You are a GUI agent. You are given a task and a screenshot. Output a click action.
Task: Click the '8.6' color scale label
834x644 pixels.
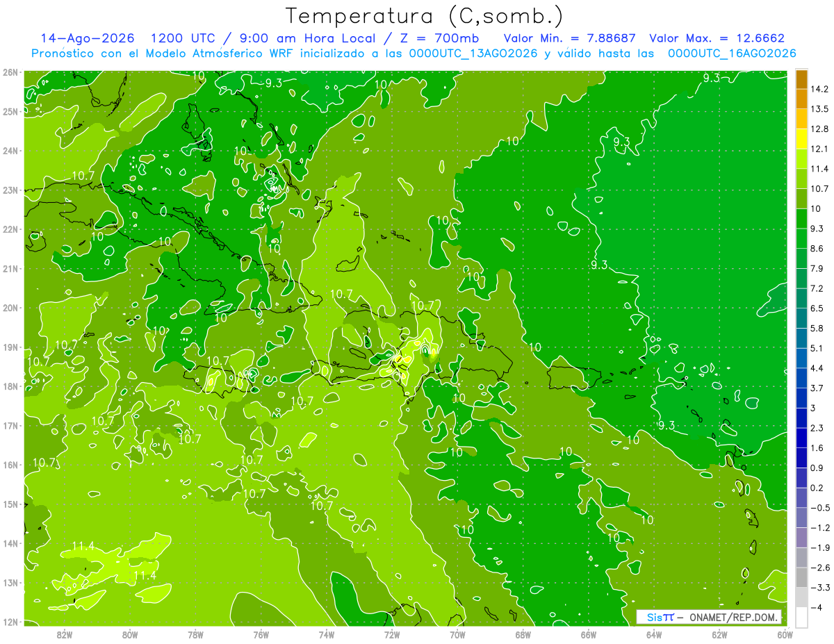(817, 249)
